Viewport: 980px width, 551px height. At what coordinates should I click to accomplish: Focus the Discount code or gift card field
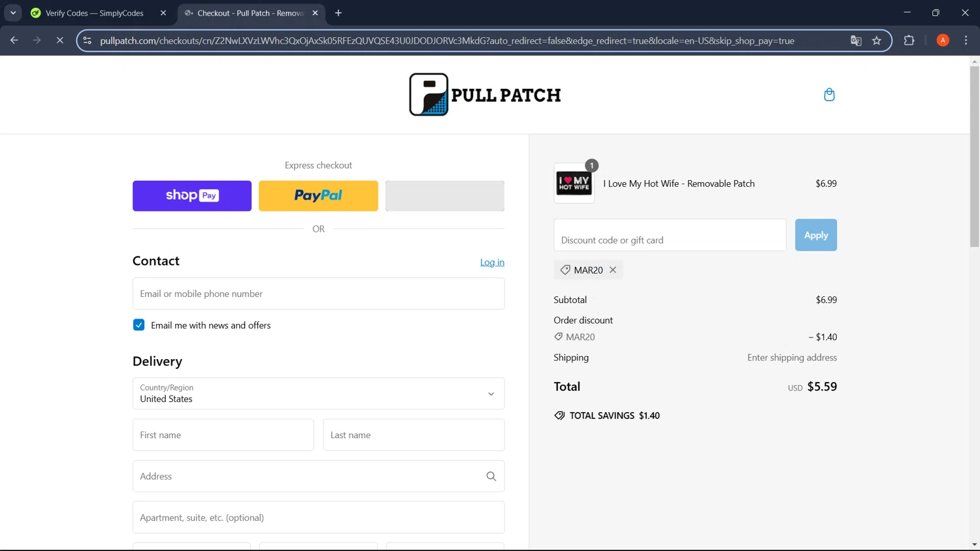(670, 235)
